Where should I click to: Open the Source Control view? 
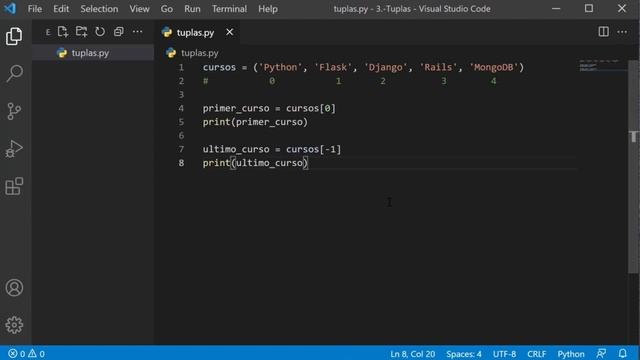pos(14,111)
